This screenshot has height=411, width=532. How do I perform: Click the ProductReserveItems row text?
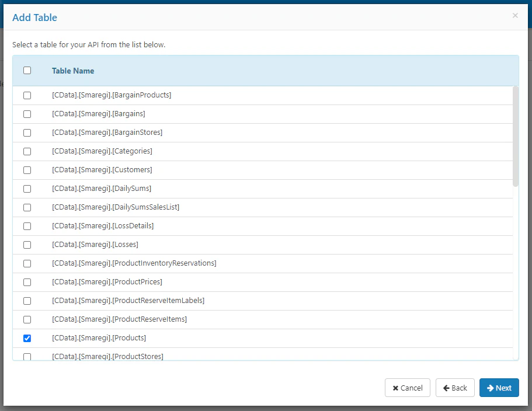pos(120,319)
